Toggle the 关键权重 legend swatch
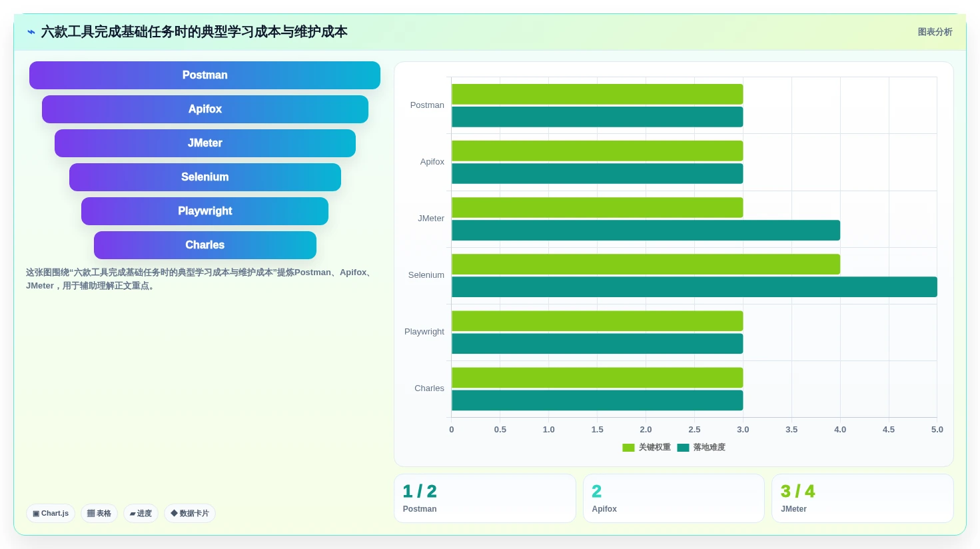 pos(628,448)
